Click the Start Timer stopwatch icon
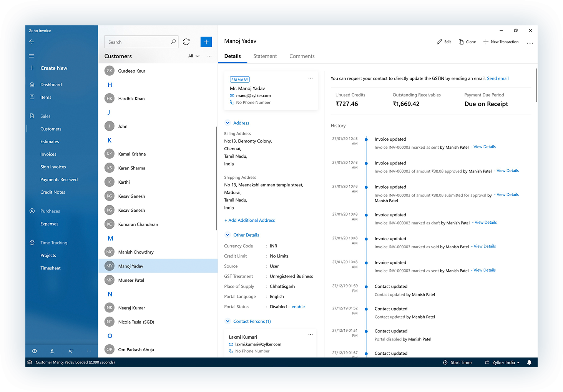The height and width of the screenshot is (392, 563). [445, 362]
